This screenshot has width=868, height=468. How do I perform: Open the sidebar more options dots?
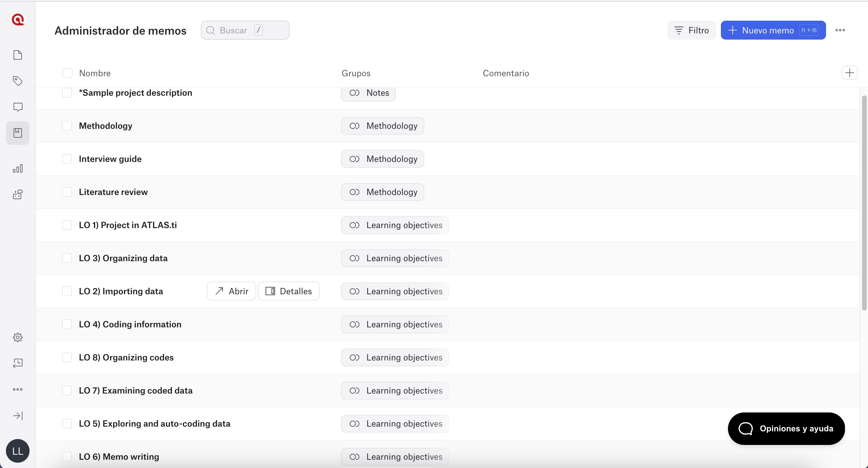click(x=17, y=389)
